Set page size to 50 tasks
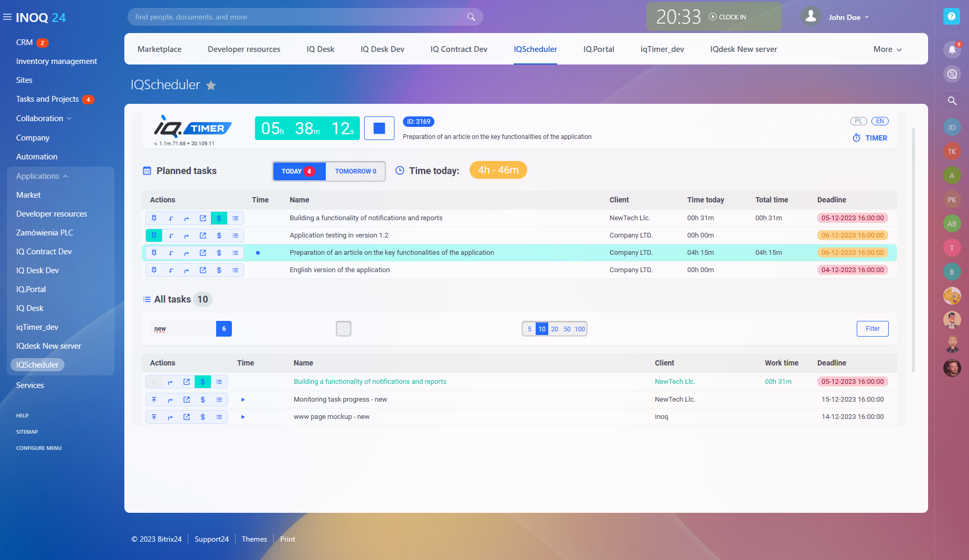Image resolution: width=969 pixels, height=560 pixels. click(567, 329)
